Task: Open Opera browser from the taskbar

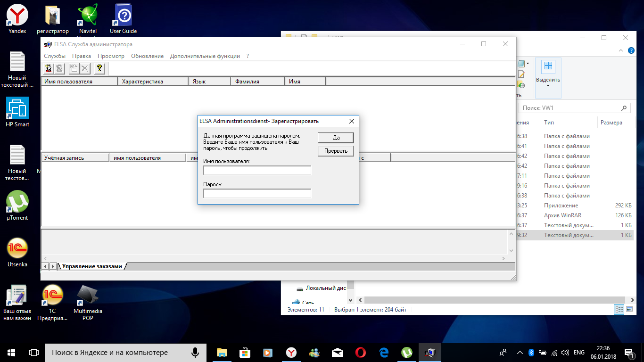Action: click(361, 352)
